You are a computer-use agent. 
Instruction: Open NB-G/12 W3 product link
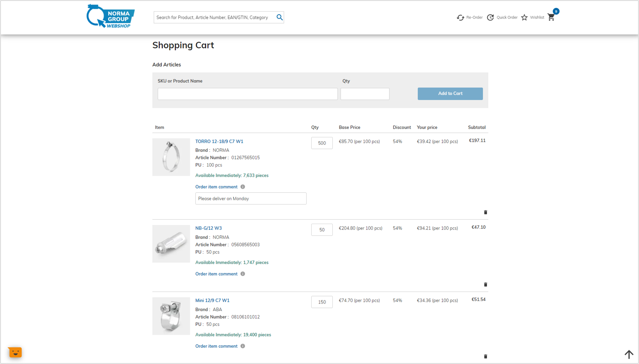click(208, 228)
